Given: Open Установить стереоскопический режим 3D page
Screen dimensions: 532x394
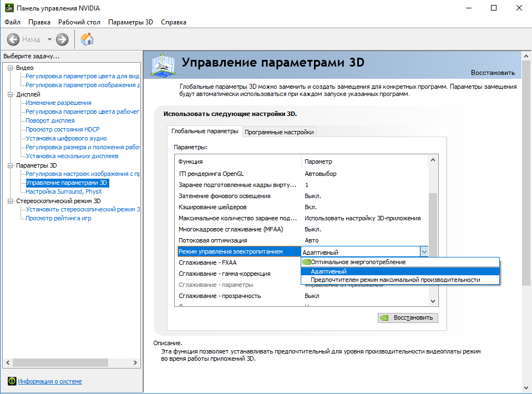Looking at the screenshot, I should 83,209.
